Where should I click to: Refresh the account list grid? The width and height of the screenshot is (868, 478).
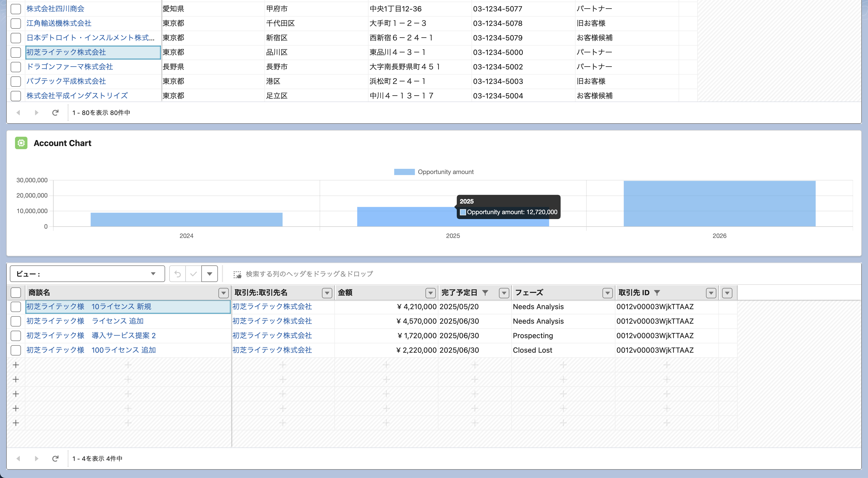[55, 113]
